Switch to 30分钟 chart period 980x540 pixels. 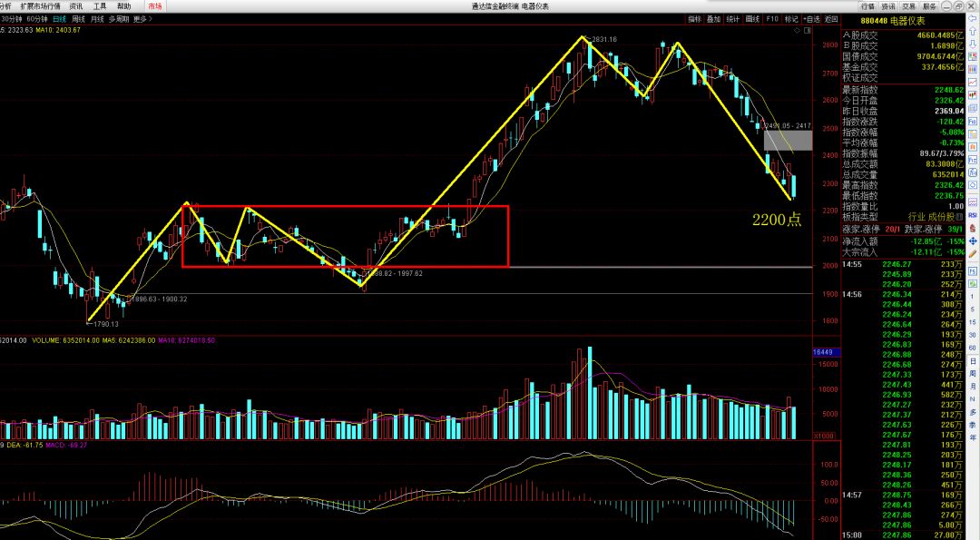pos(11,19)
